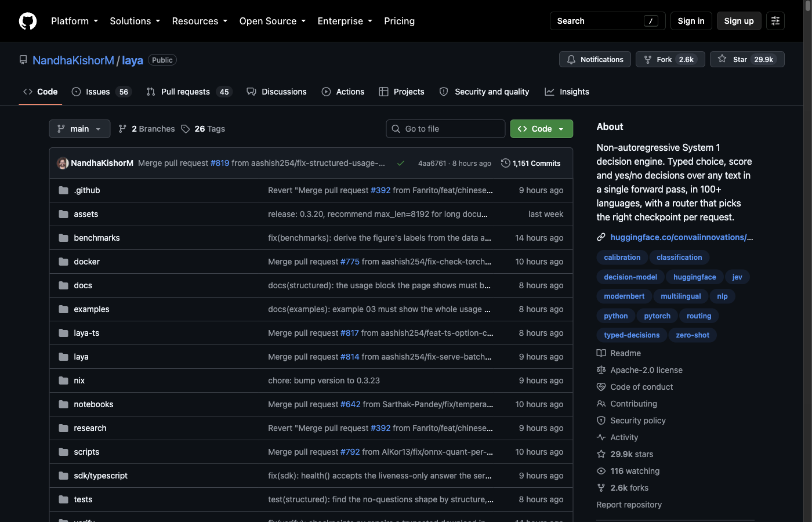Click the eye icon beside 116 watching
The height and width of the screenshot is (522, 812).
(x=601, y=471)
